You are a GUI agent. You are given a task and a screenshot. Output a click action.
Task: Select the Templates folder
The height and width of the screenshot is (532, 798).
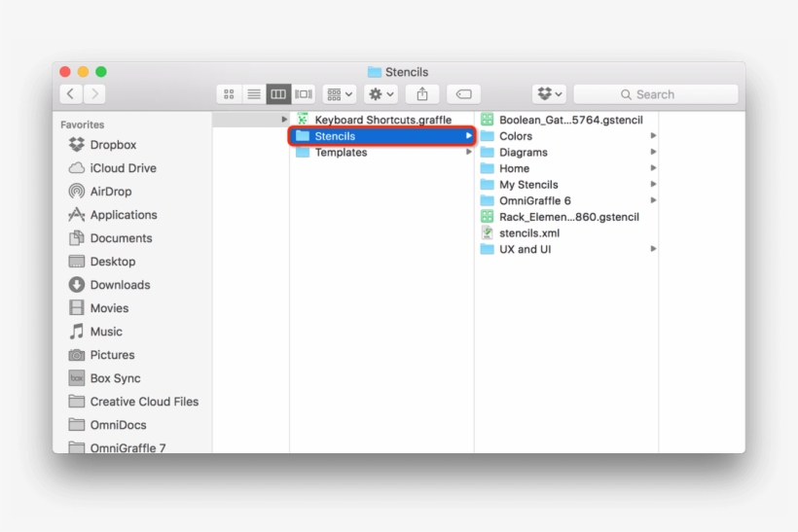coord(381,153)
